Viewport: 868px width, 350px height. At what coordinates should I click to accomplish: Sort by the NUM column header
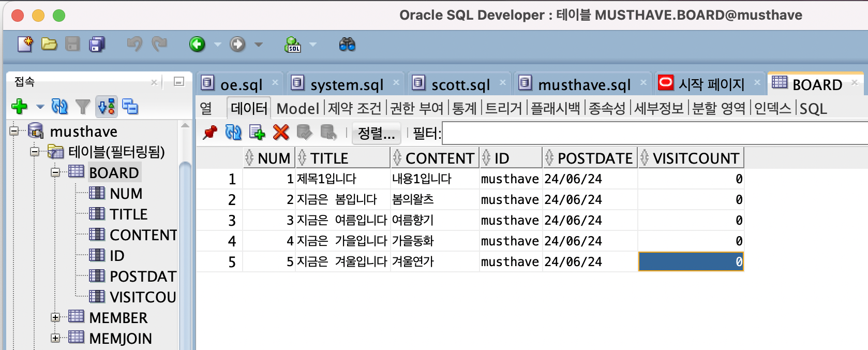coord(269,158)
